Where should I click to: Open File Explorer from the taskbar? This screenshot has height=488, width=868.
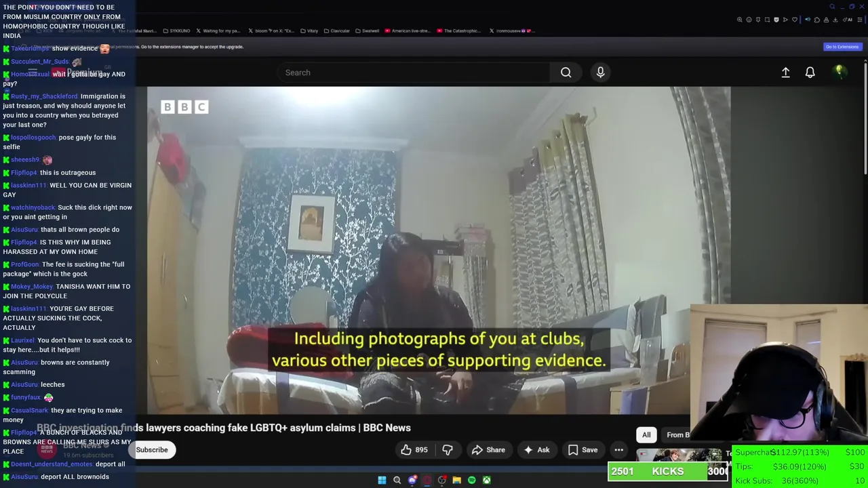tap(456, 480)
